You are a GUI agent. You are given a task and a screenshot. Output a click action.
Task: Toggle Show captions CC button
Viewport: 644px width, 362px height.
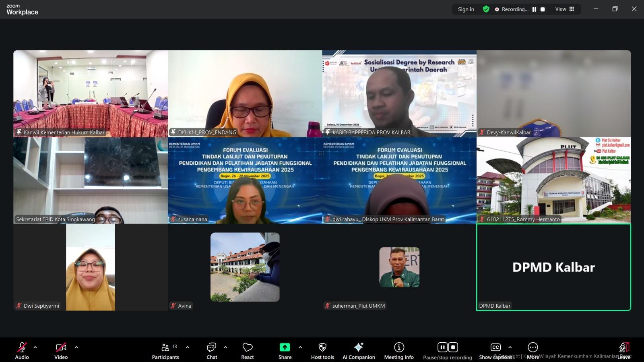tap(495, 348)
